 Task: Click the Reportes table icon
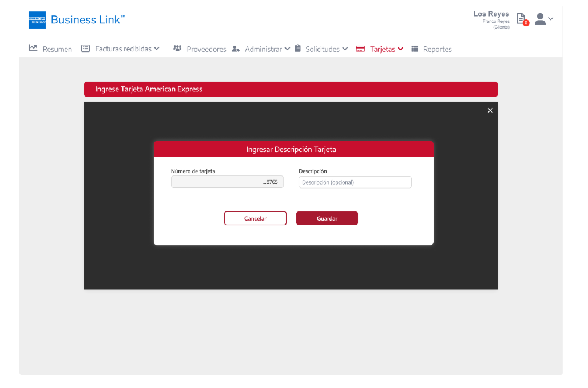coord(415,49)
